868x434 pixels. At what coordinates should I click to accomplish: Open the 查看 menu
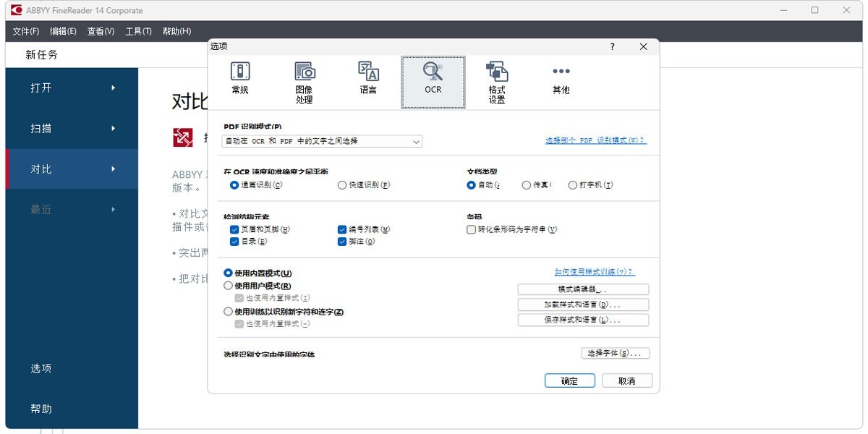pyautogui.click(x=99, y=31)
